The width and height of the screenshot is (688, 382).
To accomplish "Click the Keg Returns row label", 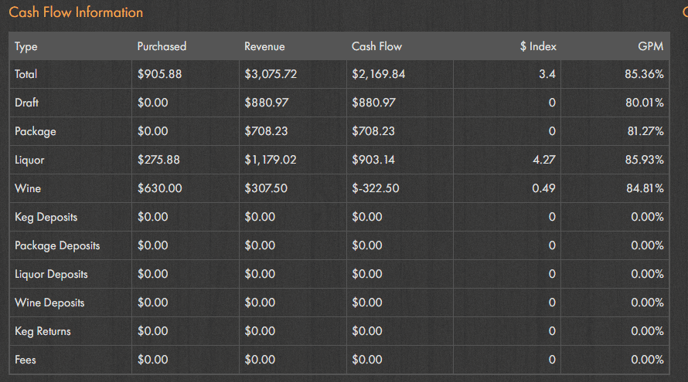I will [43, 331].
